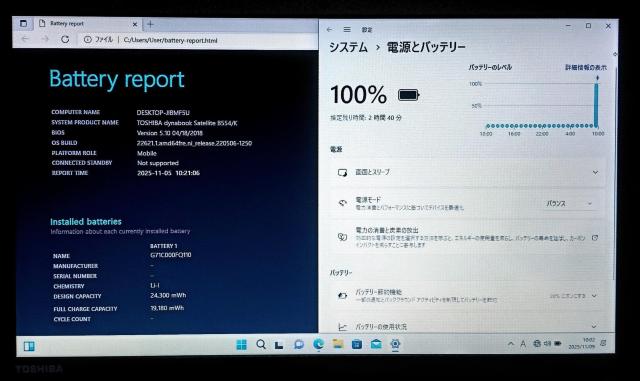Click the battery icon beside 100%

(409, 96)
